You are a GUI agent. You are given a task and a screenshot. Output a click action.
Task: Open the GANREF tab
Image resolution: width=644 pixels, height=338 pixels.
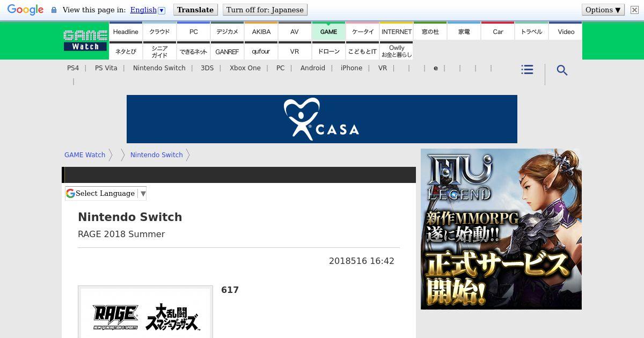[x=228, y=51]
